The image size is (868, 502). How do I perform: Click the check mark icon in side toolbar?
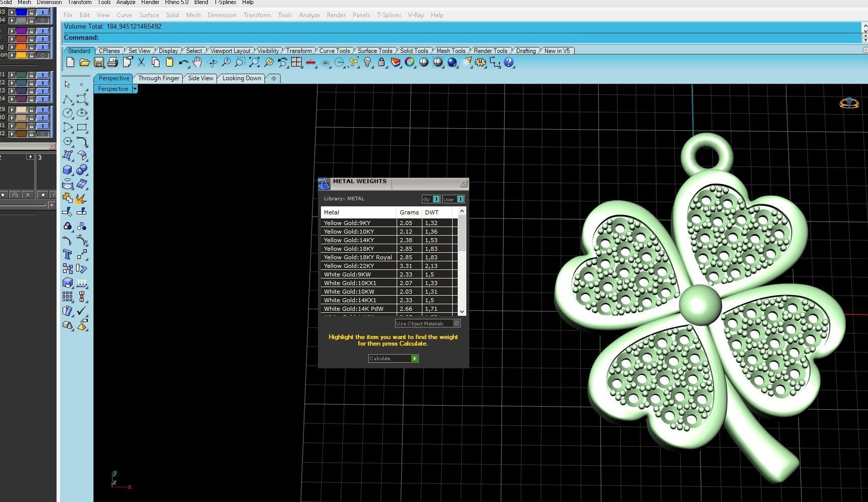click(82, 311)
